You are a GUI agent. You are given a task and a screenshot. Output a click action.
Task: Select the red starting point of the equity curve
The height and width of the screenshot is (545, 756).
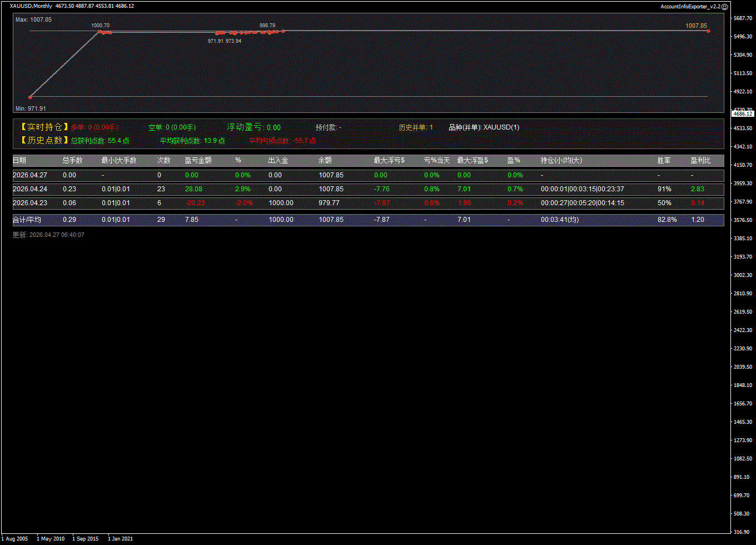point(30,97)
